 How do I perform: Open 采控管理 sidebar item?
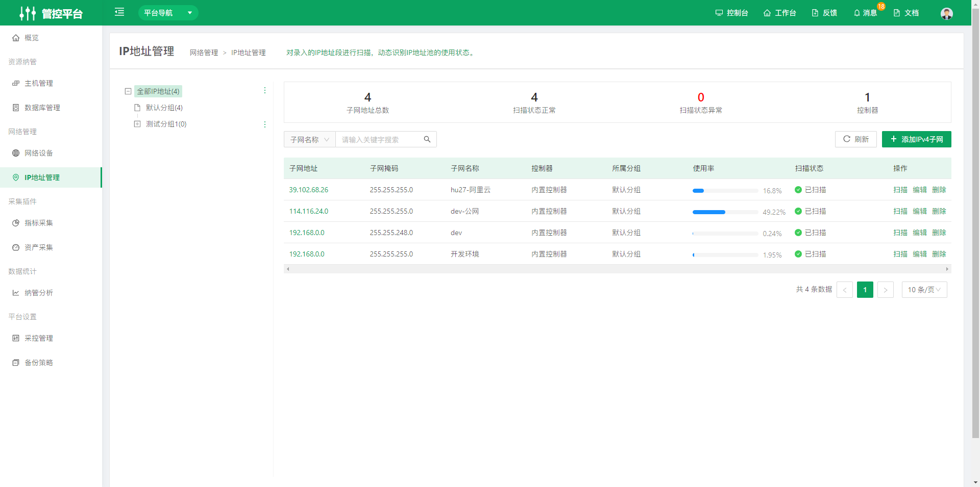click(x=51, y=338)
